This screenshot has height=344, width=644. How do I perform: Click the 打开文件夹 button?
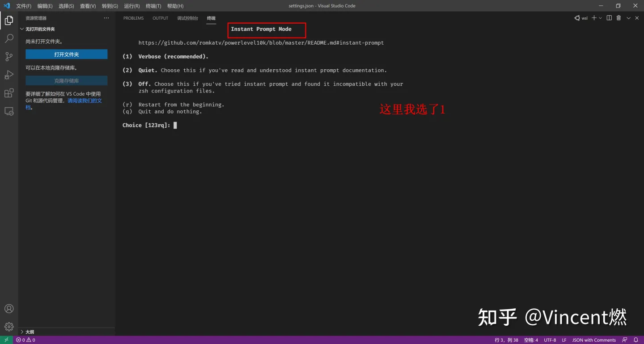coord(67,54)
